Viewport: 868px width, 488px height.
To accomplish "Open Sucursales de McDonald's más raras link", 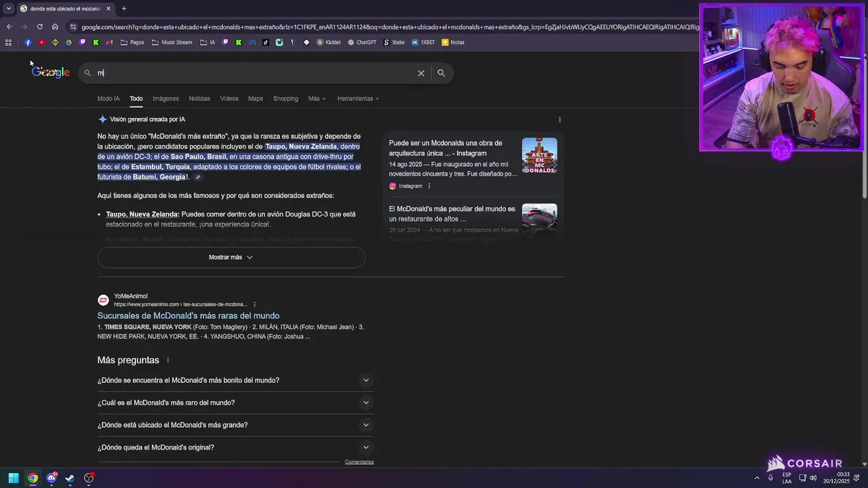I will point(189,316).
